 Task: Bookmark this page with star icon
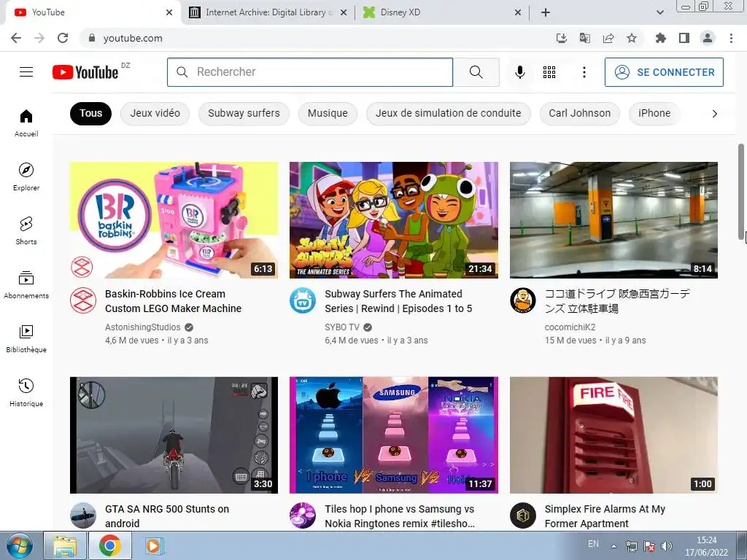[632, 38]
